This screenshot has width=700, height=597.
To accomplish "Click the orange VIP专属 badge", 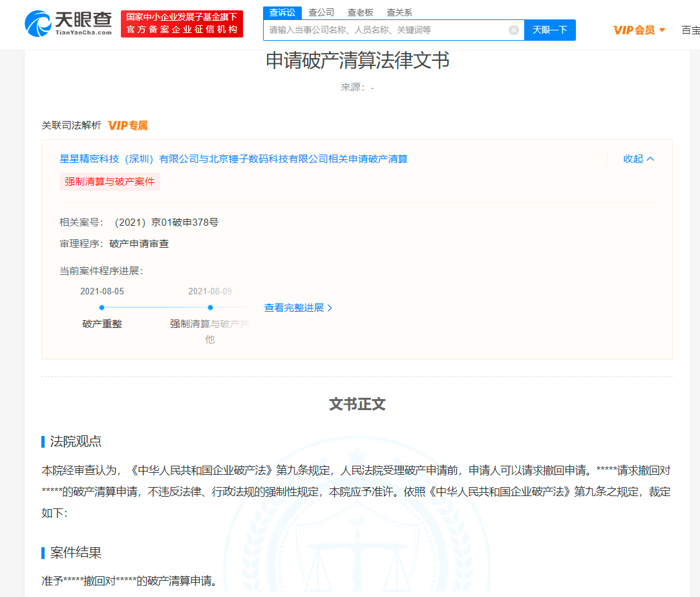I will 128,125.
